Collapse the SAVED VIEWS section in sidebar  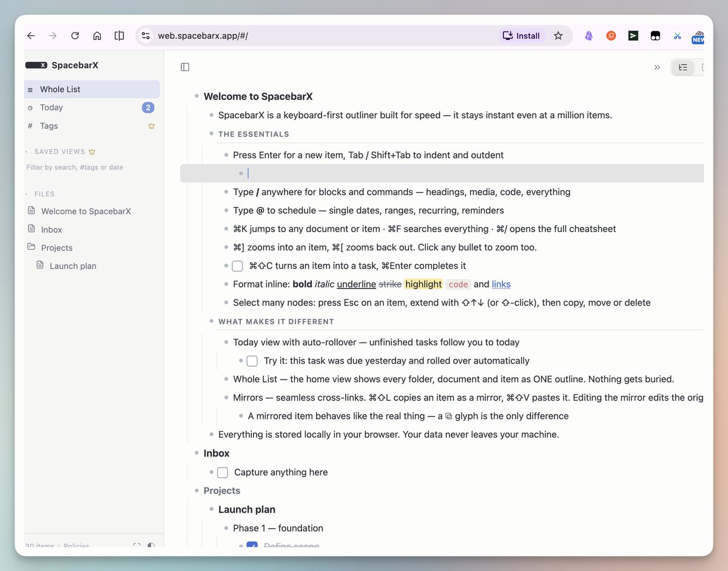coord(27,152)
